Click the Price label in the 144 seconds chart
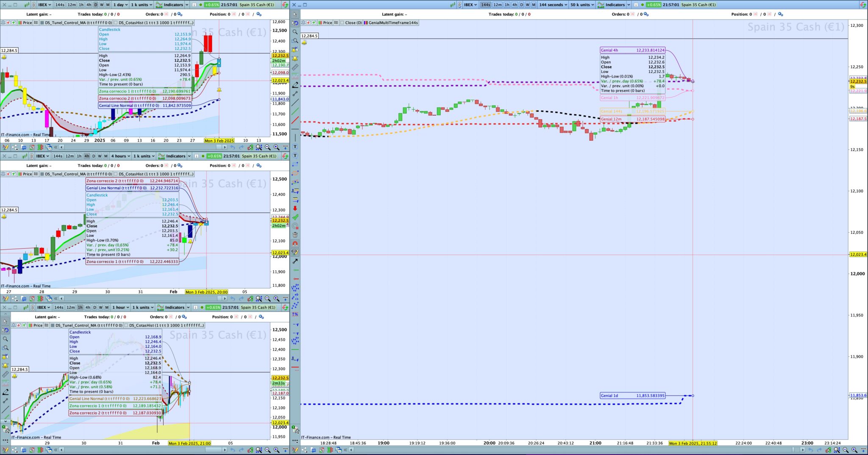Image resolution: width=868 pixels, height=455 pixels. (328, 23)
